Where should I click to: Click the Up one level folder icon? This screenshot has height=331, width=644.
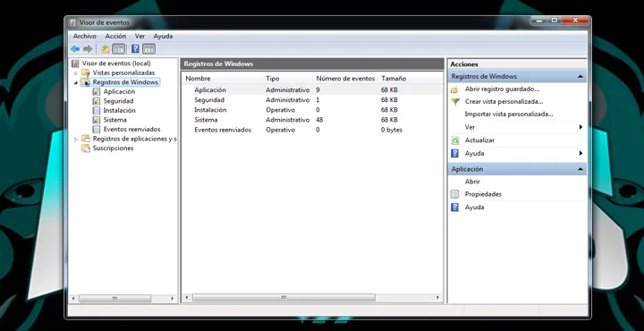click(106, 49)
